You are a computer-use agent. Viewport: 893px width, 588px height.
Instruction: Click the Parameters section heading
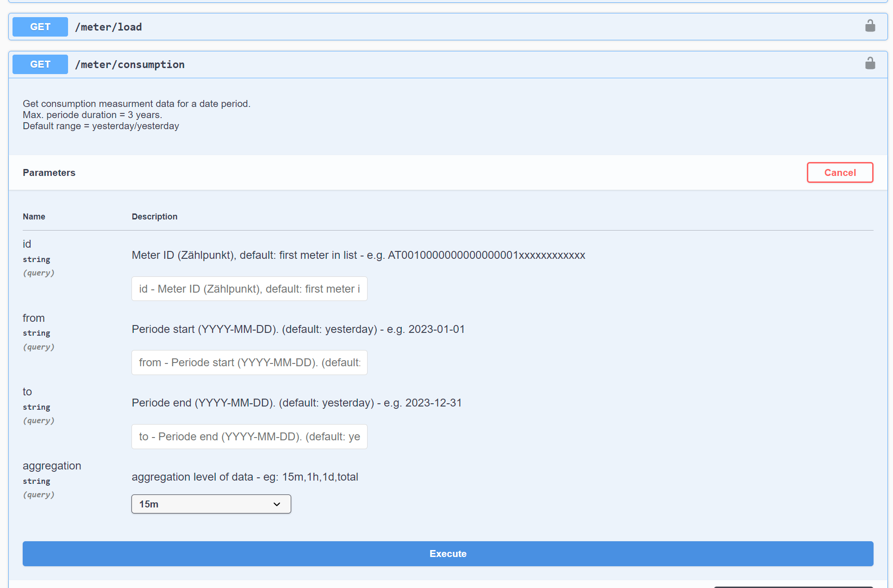49,173
